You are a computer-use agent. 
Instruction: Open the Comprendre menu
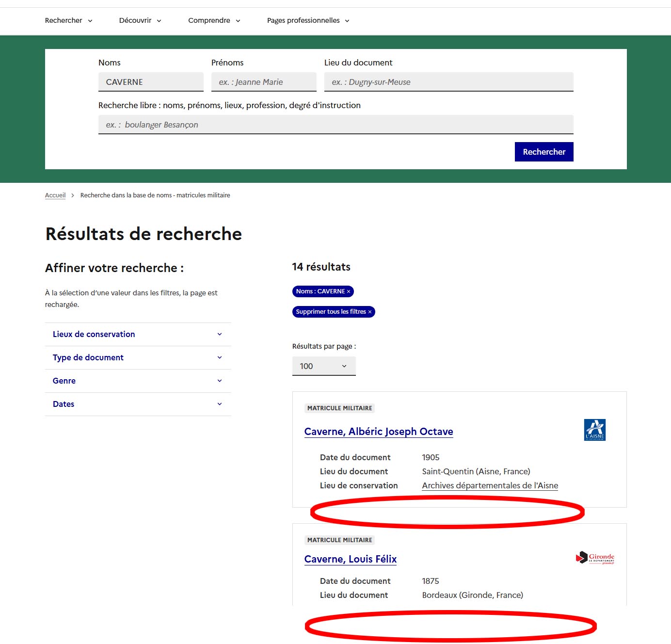(214, 20)
